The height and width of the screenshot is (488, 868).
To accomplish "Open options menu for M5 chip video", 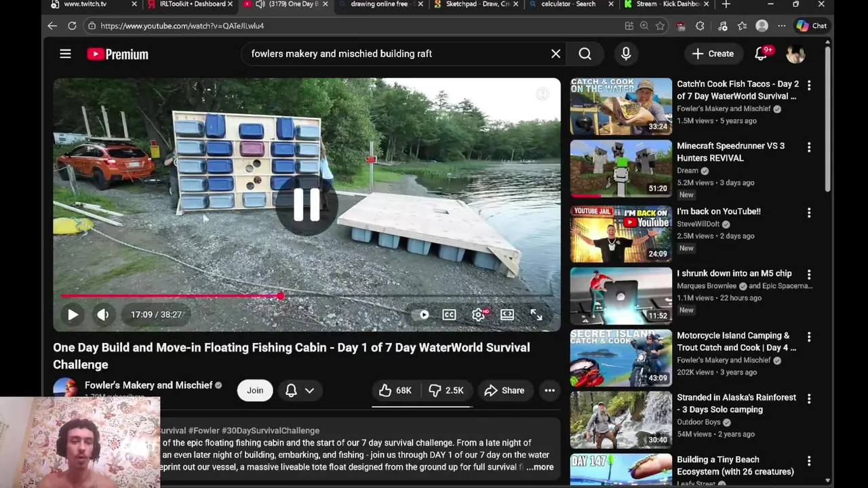I will [809, 274].
